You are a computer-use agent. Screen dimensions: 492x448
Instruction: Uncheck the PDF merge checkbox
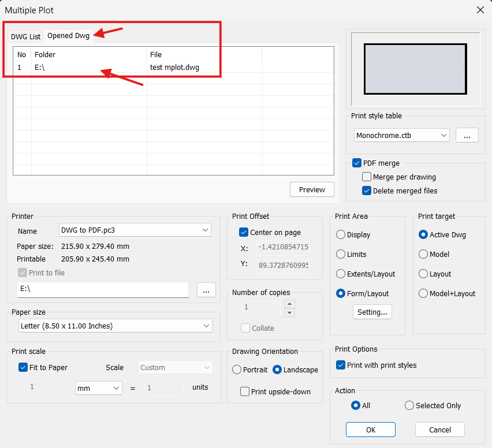tap(357, 163)
